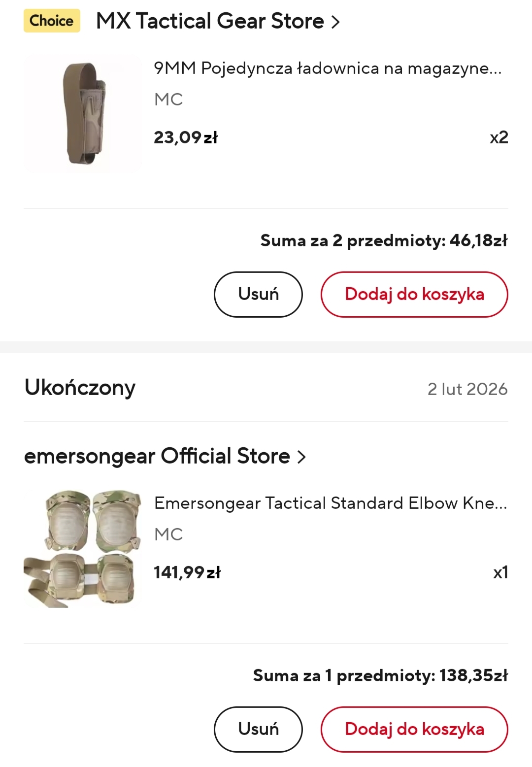The height and width of the screenshot is (767, 532).
Task: Tap the Ukończony order status
Action: [80, 388]
